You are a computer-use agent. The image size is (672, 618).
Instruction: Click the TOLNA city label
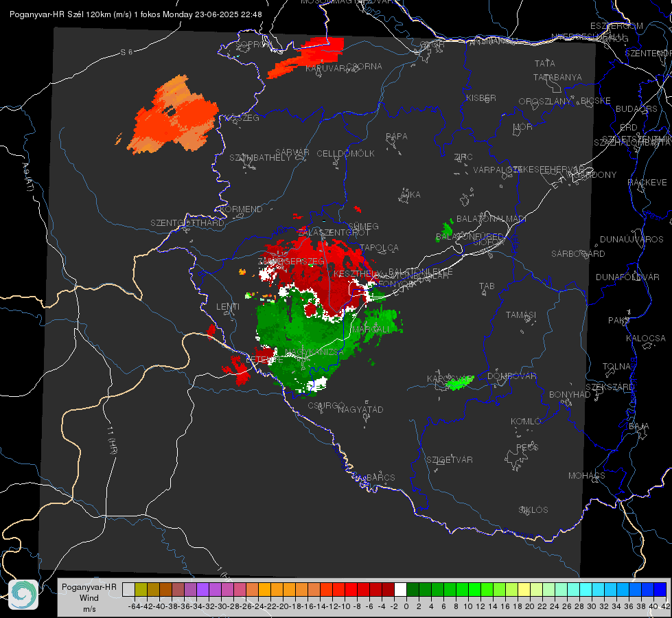[x=616, y=367]
